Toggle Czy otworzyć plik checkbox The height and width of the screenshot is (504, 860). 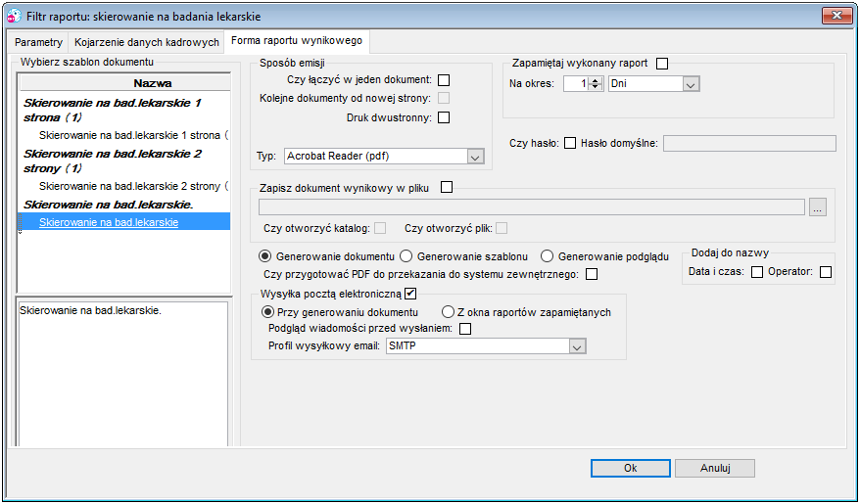tap(502, 228)
